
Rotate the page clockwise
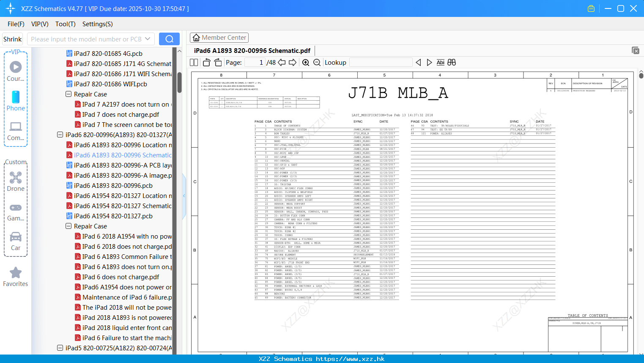click(x=218, y=62)
